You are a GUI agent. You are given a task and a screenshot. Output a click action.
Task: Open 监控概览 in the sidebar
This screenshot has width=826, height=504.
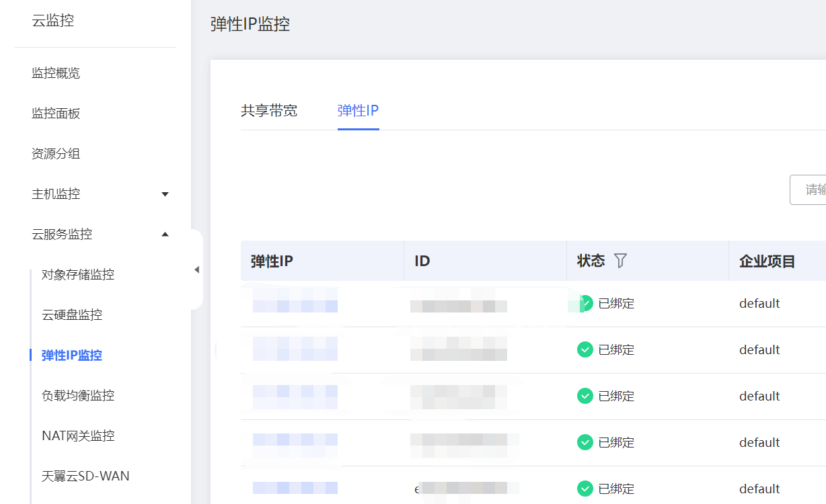[x=56, y=73]
